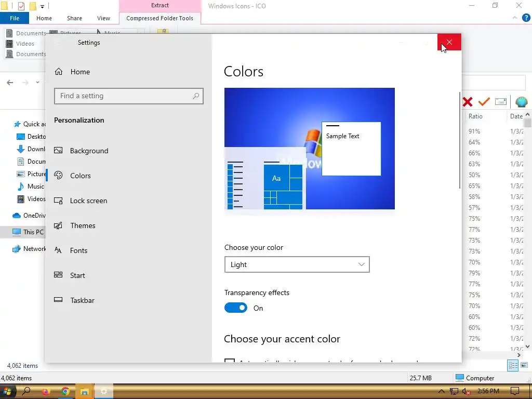
Task: Open the Explorer recent locations dropdown arrow
Action: point(37,83)
